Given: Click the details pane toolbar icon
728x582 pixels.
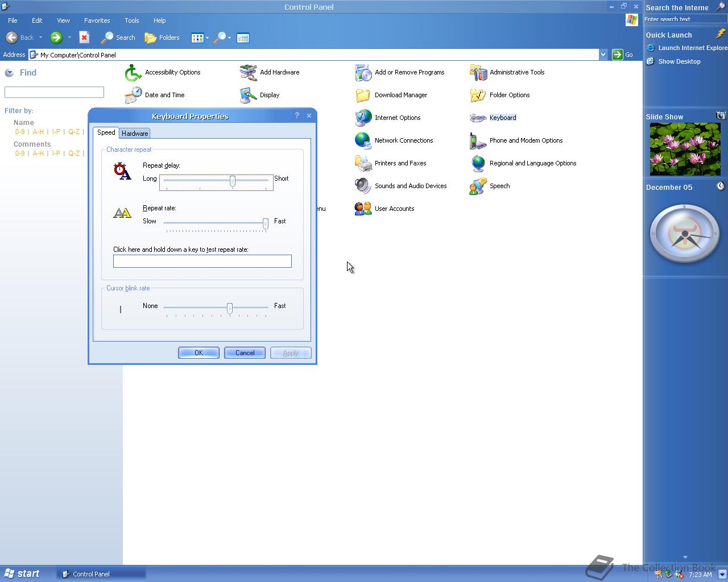Looking at the screenshot, I should point(243,38).
